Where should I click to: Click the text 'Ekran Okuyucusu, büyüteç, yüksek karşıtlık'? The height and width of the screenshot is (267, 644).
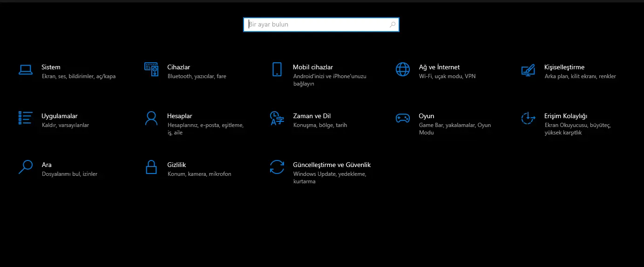tap(577, 129)
